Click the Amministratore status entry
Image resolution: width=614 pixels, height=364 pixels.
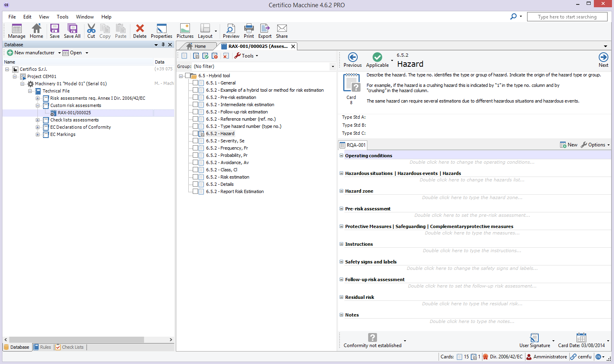pyautogui.click(x=547, y=357)
